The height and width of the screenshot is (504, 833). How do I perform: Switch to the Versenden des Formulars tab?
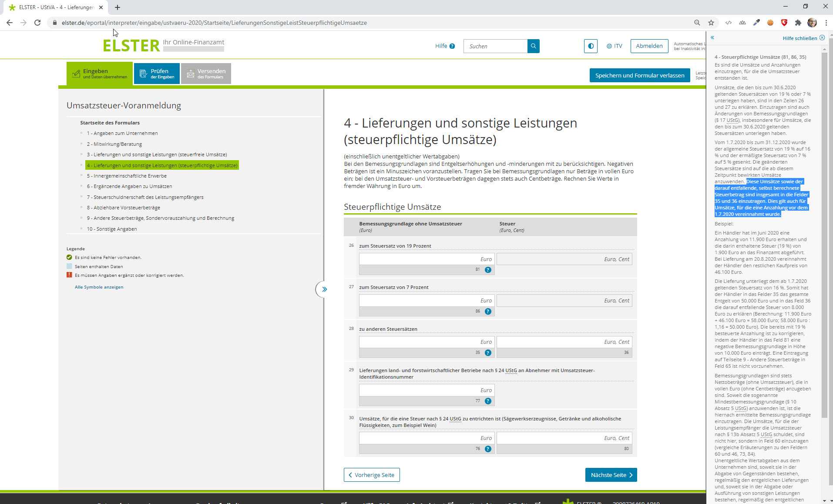tap(206, 74)
